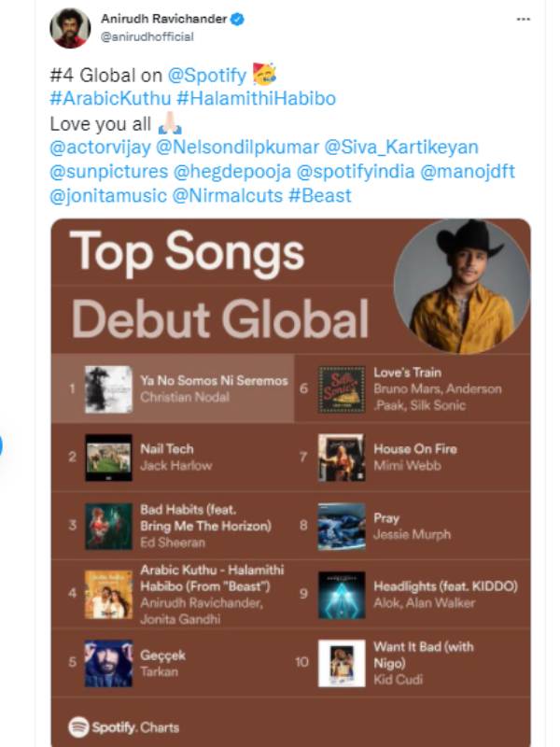
Task: Click the Ya No Somos Ni Seremos album cover
Action: point(108,388)
